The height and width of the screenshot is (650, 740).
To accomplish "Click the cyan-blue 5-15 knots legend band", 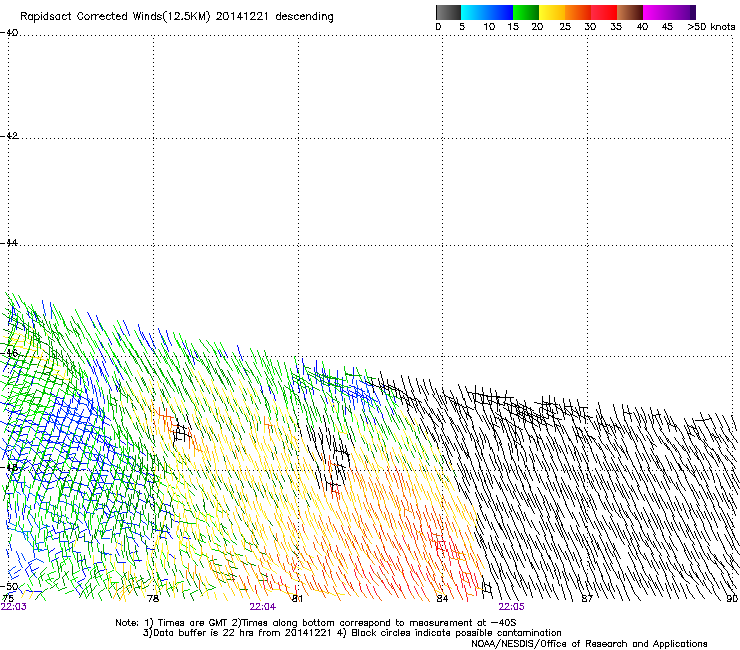I will (x=487, y=12).
